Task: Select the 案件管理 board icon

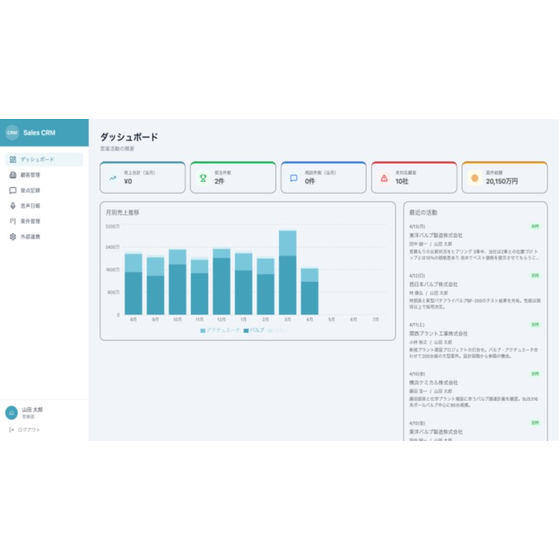Action: tap(13, 221)
